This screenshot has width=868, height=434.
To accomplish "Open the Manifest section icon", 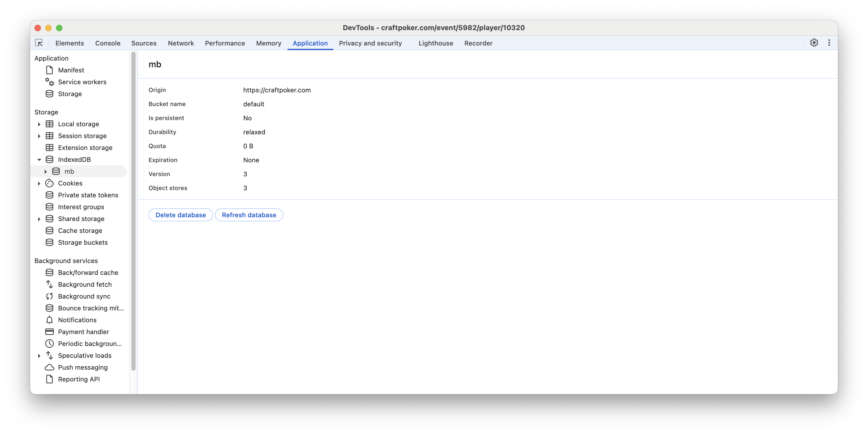I will coord(49,70).
